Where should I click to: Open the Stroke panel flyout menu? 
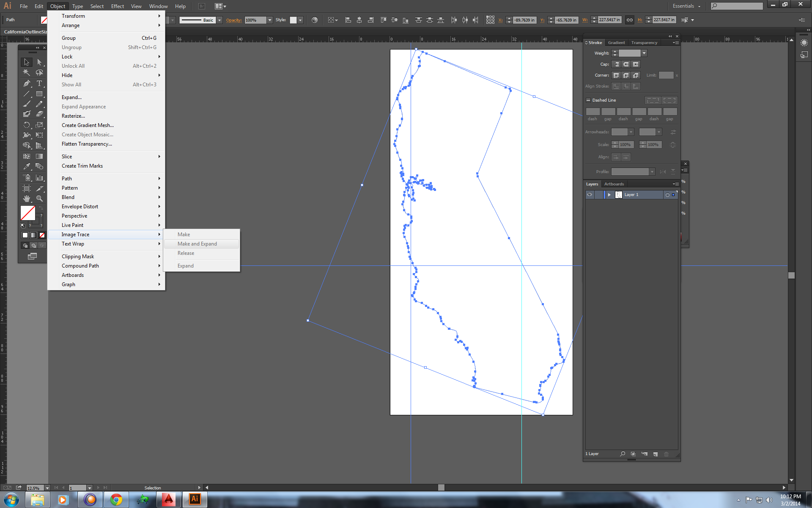[675, 43]
